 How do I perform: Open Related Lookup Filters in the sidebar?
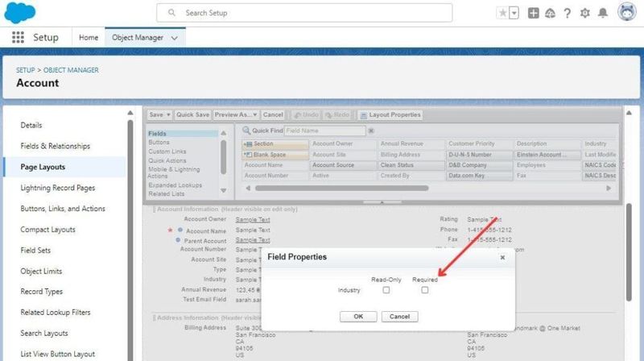pyautogui.click(x=56, y=312)
